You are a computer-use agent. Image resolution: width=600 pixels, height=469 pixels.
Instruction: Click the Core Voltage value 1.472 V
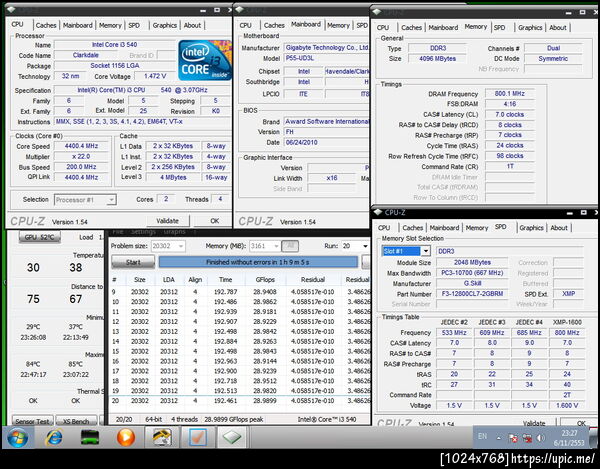tap(155, 76)
